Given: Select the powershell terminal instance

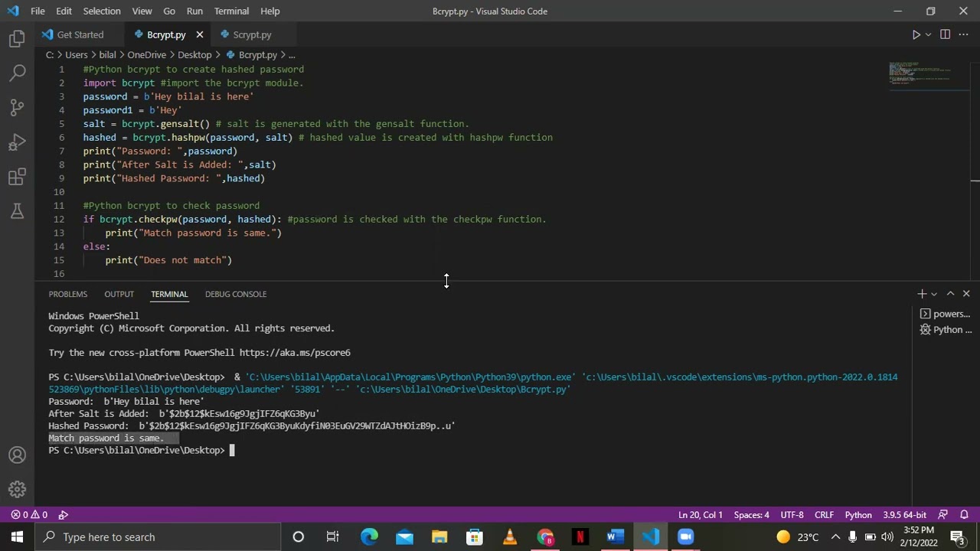Looking at the screenshot, I should click(945, 314).
